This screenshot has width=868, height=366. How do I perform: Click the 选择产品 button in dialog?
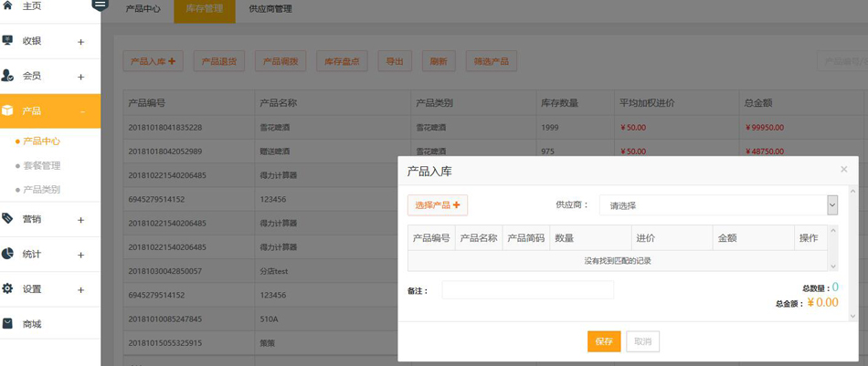coord(438,205)
